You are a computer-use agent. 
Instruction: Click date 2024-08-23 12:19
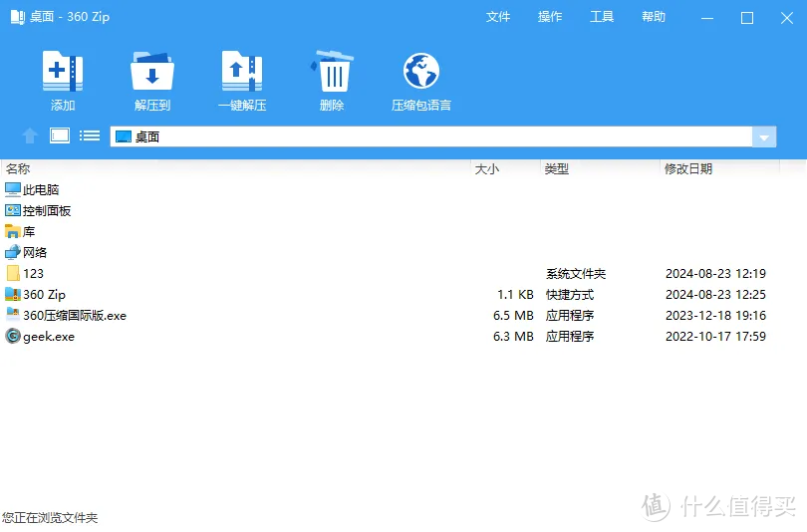point(716,274)
